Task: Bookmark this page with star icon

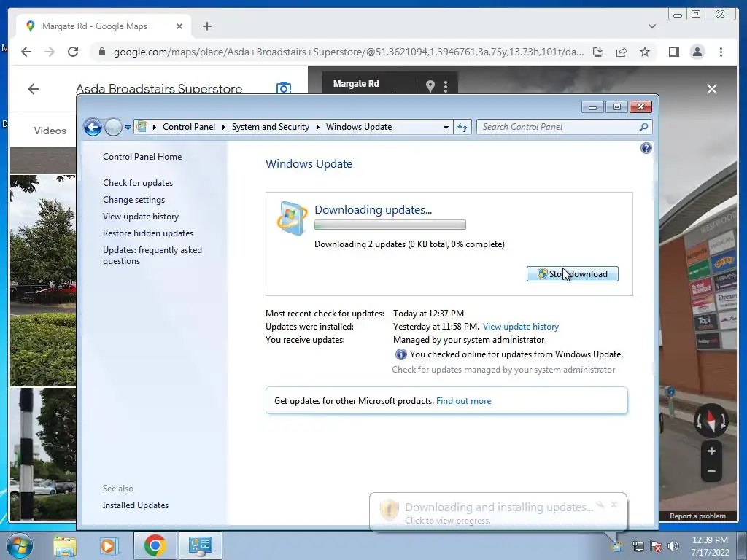Action: pyautogui.click(x=645, y=52)
